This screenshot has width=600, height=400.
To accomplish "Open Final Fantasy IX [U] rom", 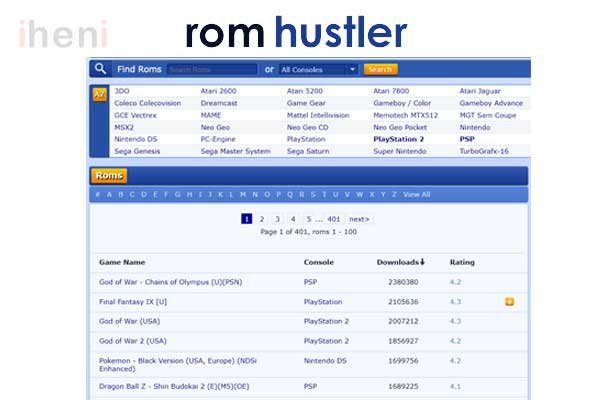I will [x=133, y=302].
